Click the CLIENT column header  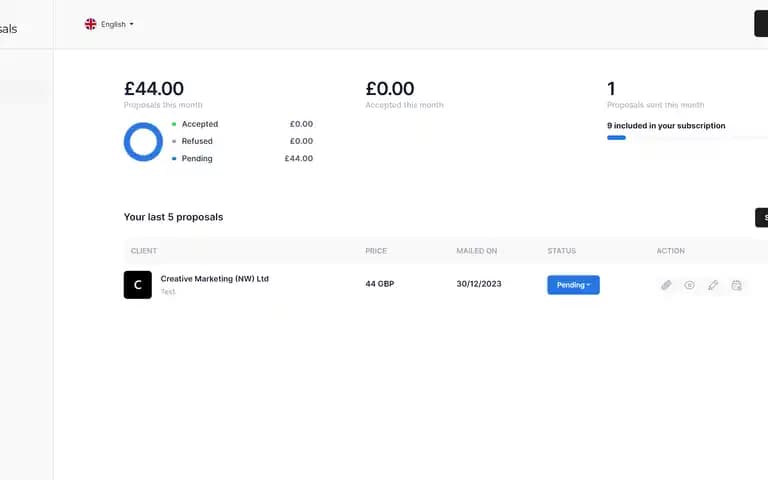(x=144, y=251)
